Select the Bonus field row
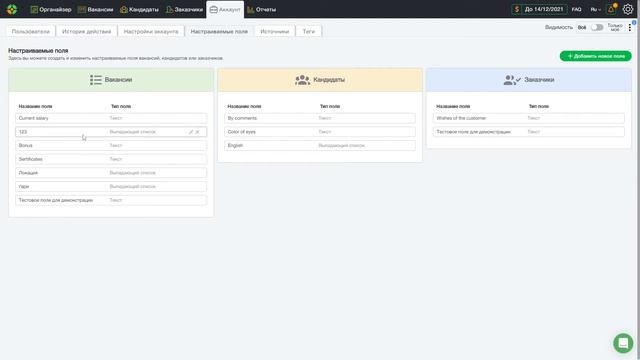Screen dimensions: 640x360 (111, 145)
